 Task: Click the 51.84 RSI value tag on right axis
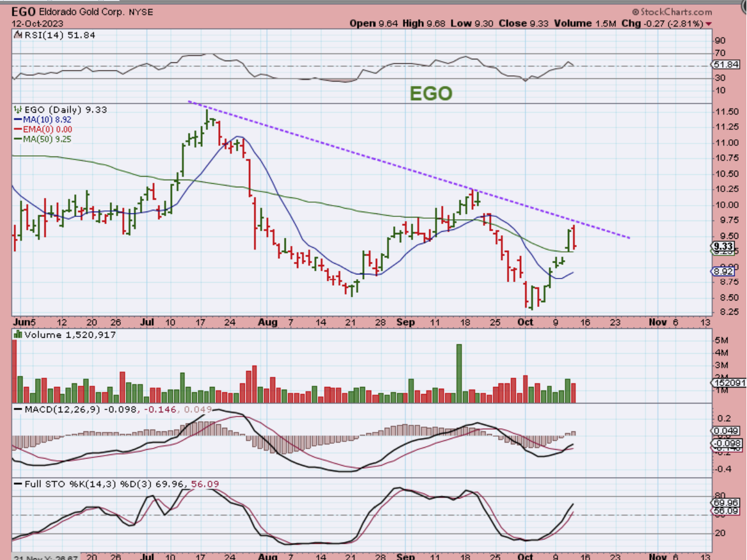[x=727, y=65]
